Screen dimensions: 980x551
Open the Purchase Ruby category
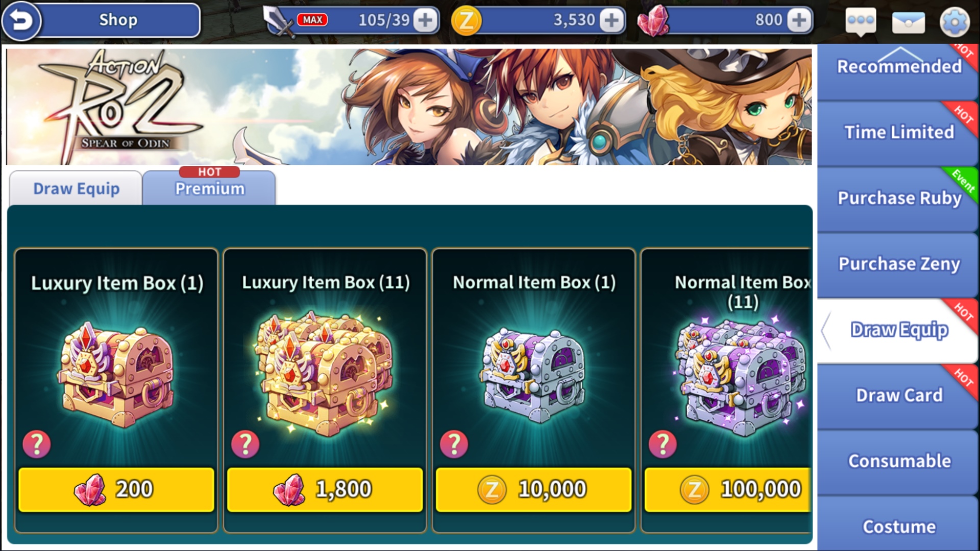898,198
